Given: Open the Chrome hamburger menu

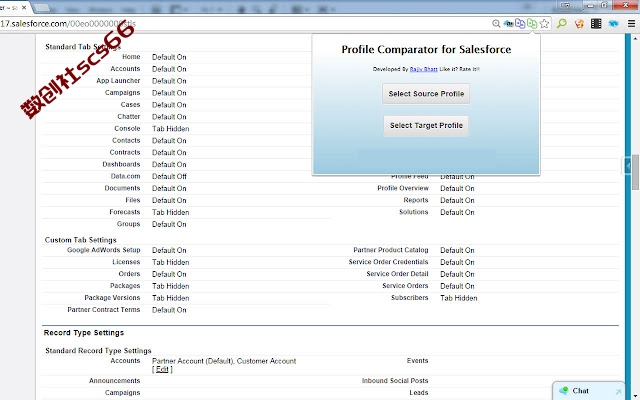Looking at the screenshot, I should [x=631, y=24].
